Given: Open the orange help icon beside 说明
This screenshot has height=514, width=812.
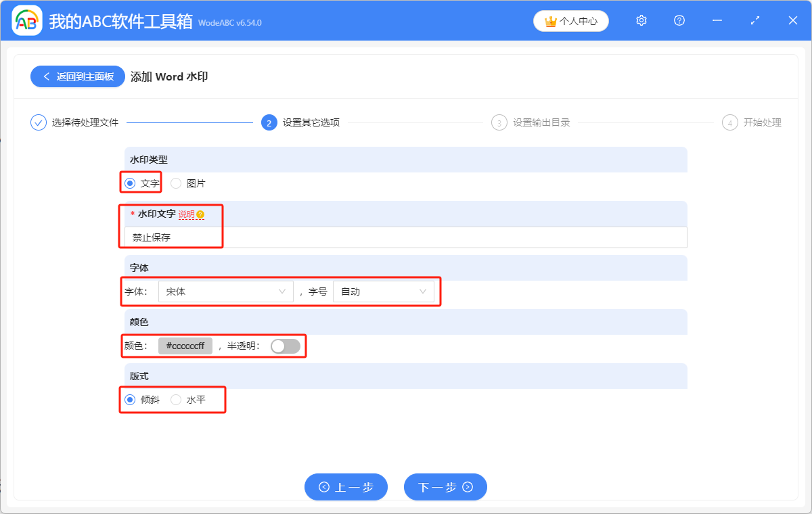Looking at the screenshot, I should pos(200,214).
